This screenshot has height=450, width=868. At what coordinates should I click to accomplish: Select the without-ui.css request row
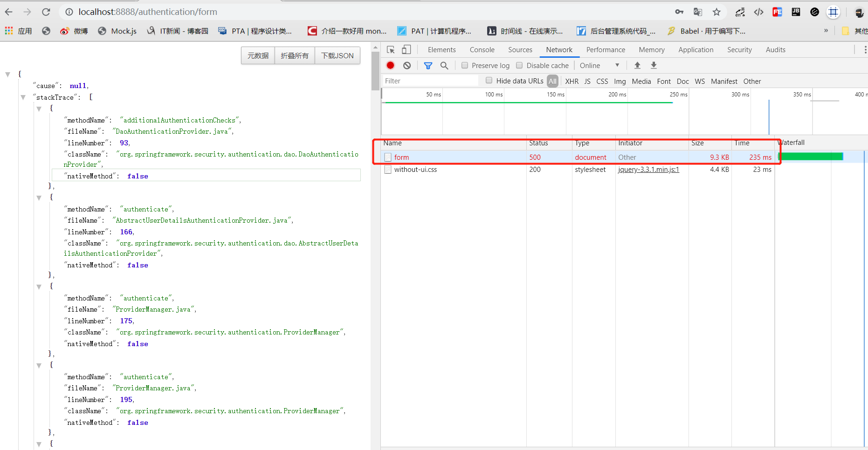pos(578,170)
